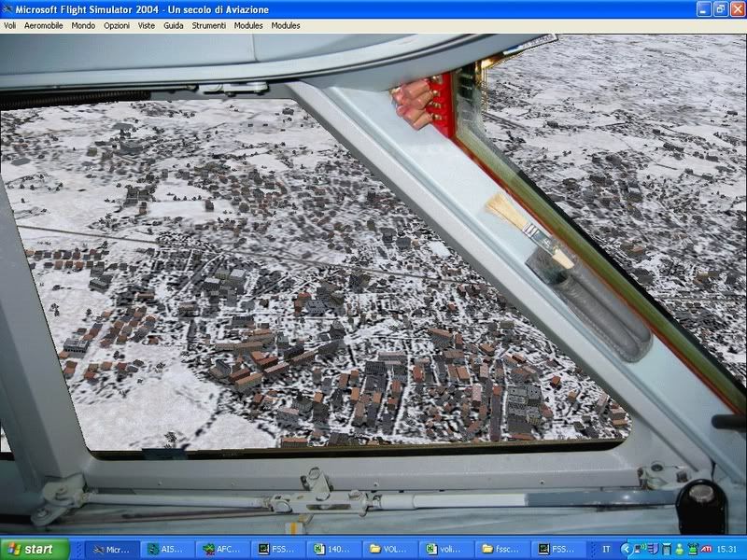Restore down the Flight Simulator window

[720, 9]
